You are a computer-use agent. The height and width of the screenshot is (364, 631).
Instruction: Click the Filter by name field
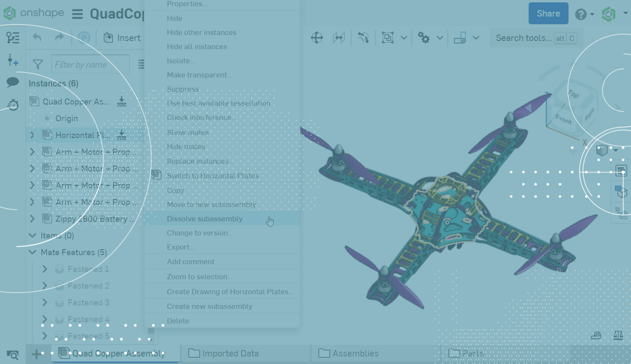coord(90,64)
